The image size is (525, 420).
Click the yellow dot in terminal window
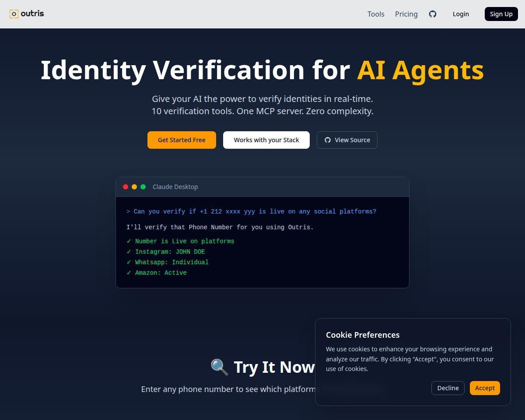134,187
